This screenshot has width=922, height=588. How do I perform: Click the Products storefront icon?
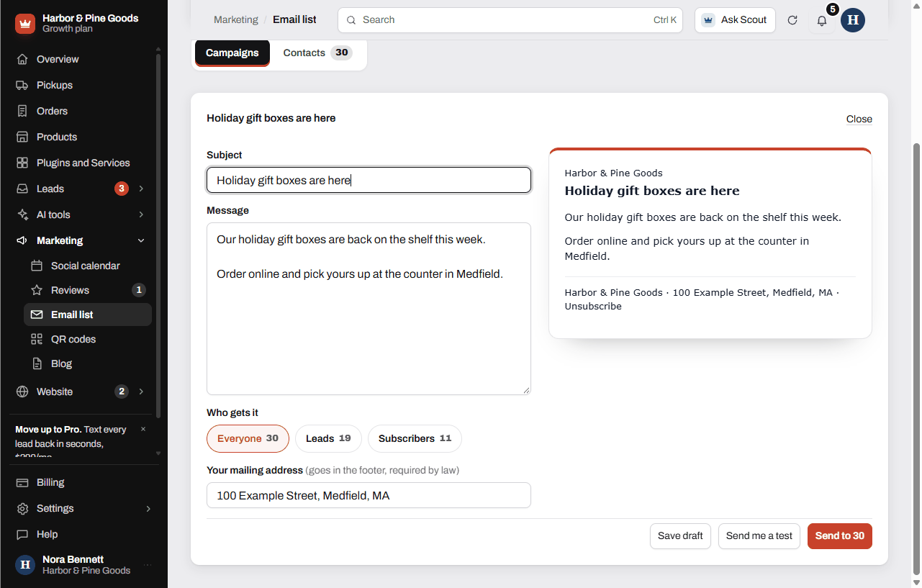tap(22, 137)
